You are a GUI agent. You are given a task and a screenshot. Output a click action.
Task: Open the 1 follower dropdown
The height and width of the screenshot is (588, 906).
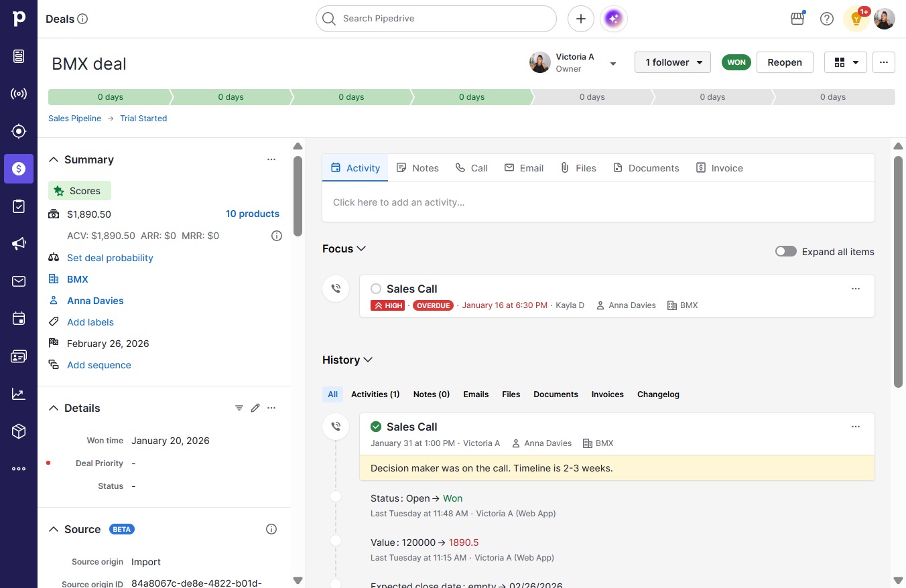pyautogui.click(x=673, y=62)
